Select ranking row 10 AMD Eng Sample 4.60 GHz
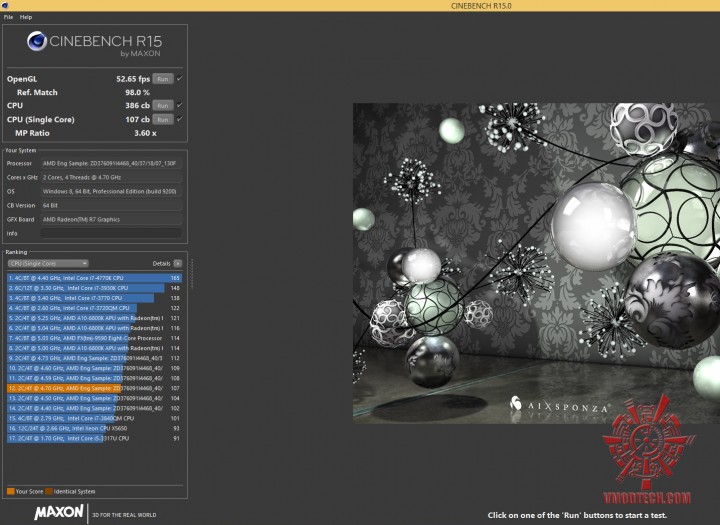This screenshot has height=525, width=720. point(94,368)
